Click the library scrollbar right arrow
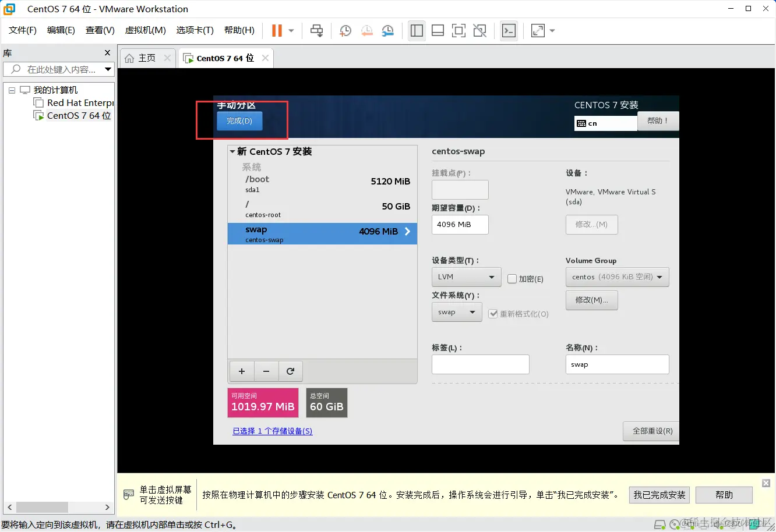This screenshot has height=532, width=776. pos(107,508)
